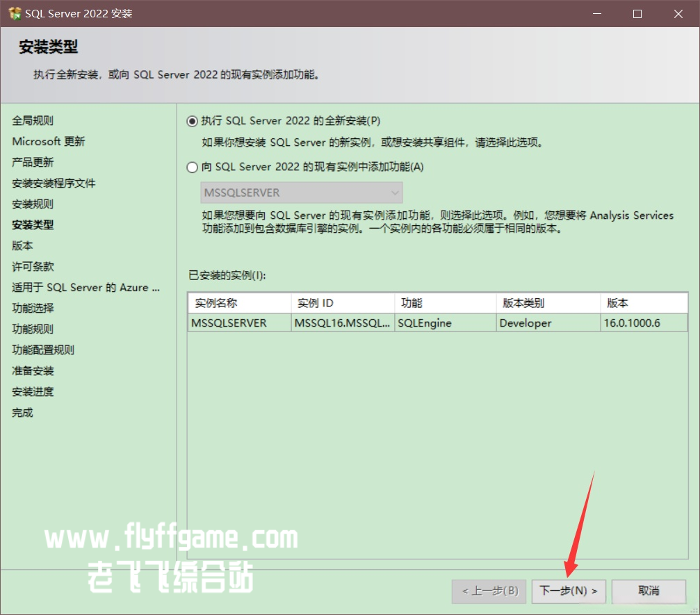Viewport: 700px width, 615px height.
Task: Select the 安装安装程序文件 step in sidebar
Action: tap(54, 183)
